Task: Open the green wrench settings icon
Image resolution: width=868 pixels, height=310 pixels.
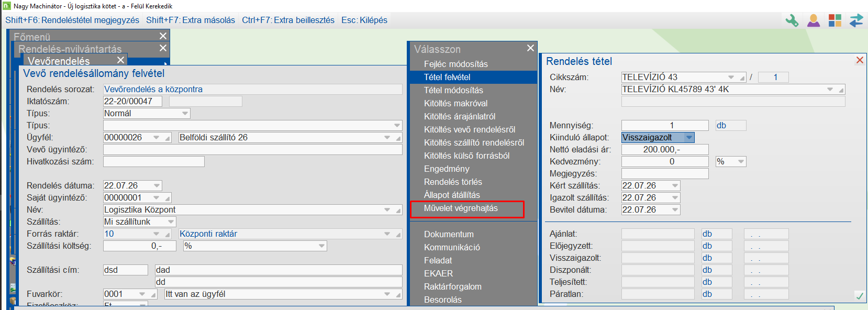Action: (x=792, y=20)
